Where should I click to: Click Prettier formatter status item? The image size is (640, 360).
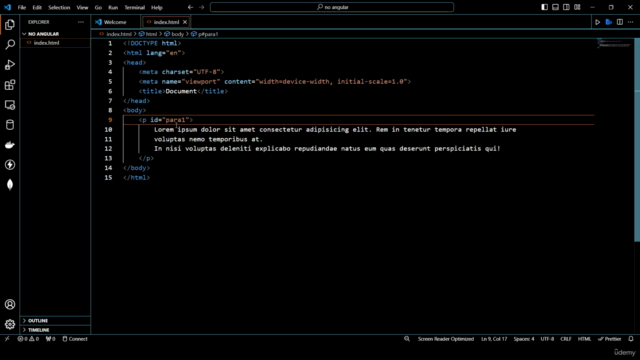point(610,339)
